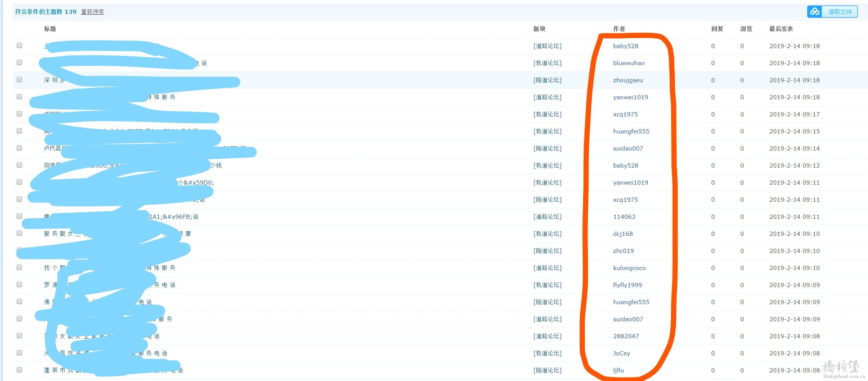Image resolution: width=868 pixels, height=381 pixels.
Task: Click author flyfly1999
Action: pos(627,285)
